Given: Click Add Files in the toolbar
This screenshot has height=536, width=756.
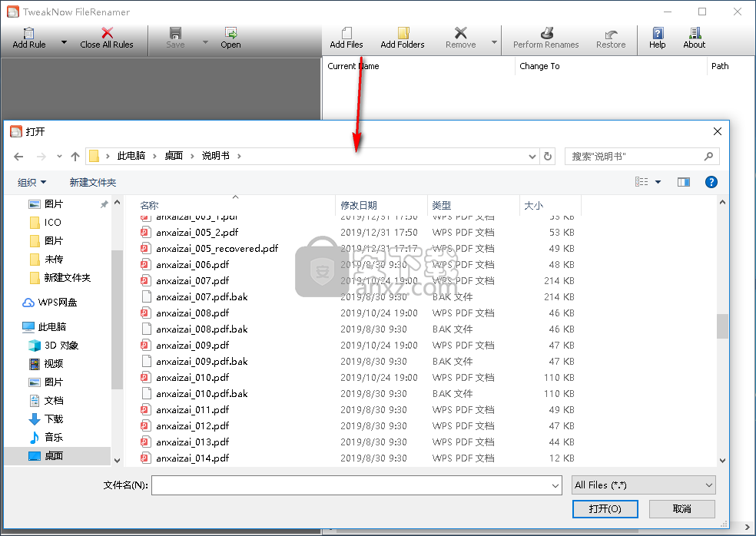Looking at the screenshot, I should point(346,38).
